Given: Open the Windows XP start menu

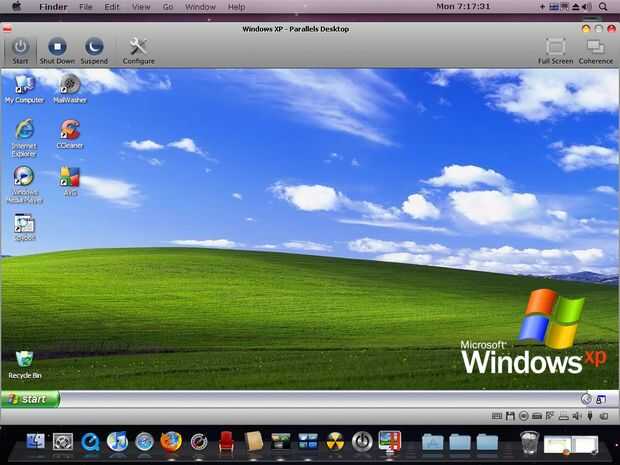Looking at the screenshot, I should (30, 399).
